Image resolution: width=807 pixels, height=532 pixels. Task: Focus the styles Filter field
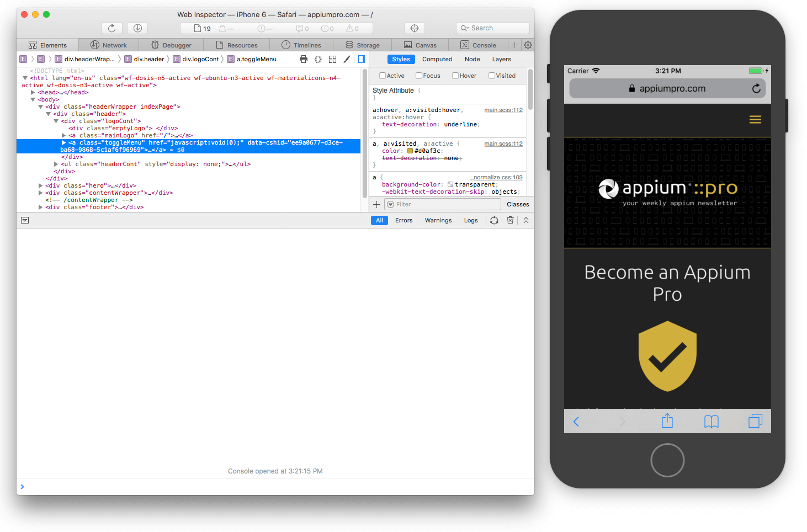(442, 204)
